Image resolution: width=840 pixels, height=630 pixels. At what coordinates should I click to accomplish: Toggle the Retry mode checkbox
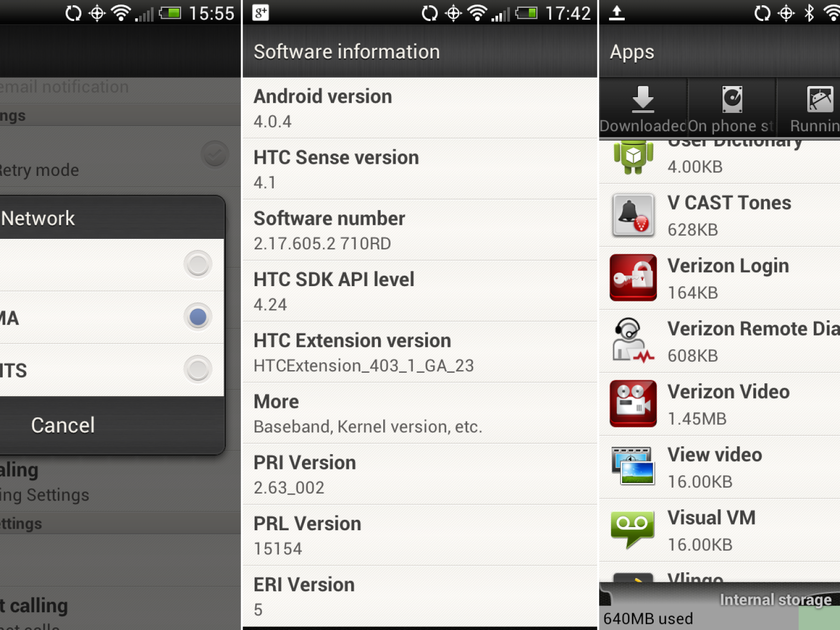(x=215, y=155)
